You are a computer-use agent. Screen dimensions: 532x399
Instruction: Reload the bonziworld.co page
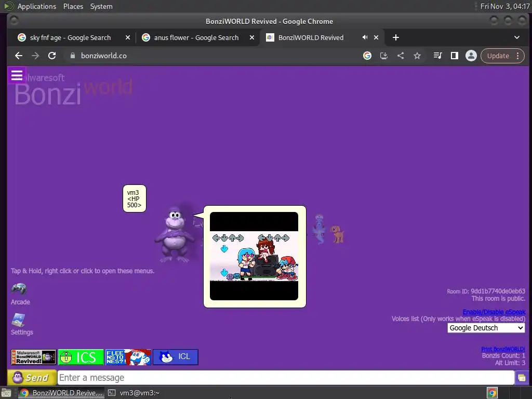pos(52,56)
